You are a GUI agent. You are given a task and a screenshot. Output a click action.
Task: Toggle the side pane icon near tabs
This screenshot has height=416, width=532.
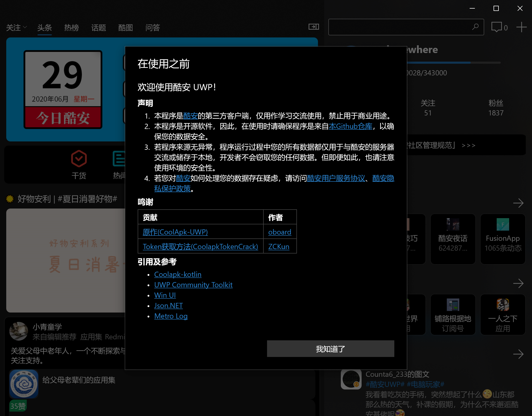pyautogui.click(x=314, y=27)
